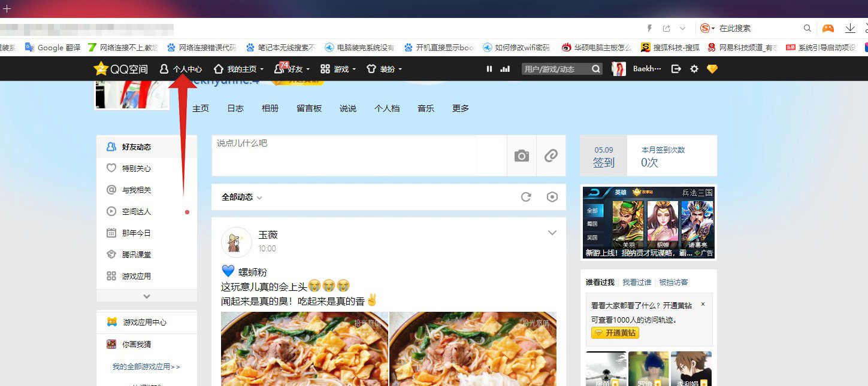Open the second 螺蛳粉 photo
The height and width of the screenshot is (386, 868).
[x=473, y=349]
